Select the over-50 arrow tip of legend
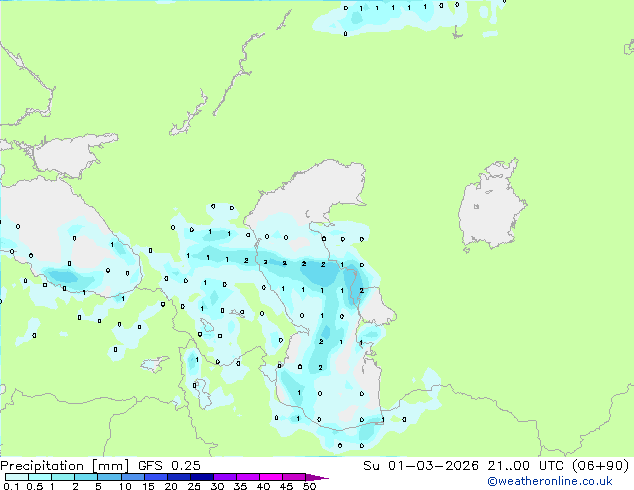 tap(317, 477)
